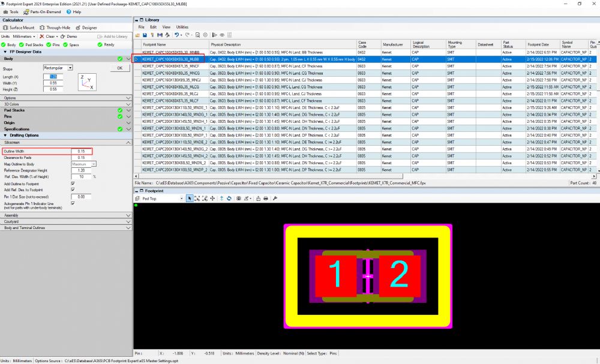This screenshot has height=364, width=600.
Task: Expand the Origin section
Action: (128, 123)
